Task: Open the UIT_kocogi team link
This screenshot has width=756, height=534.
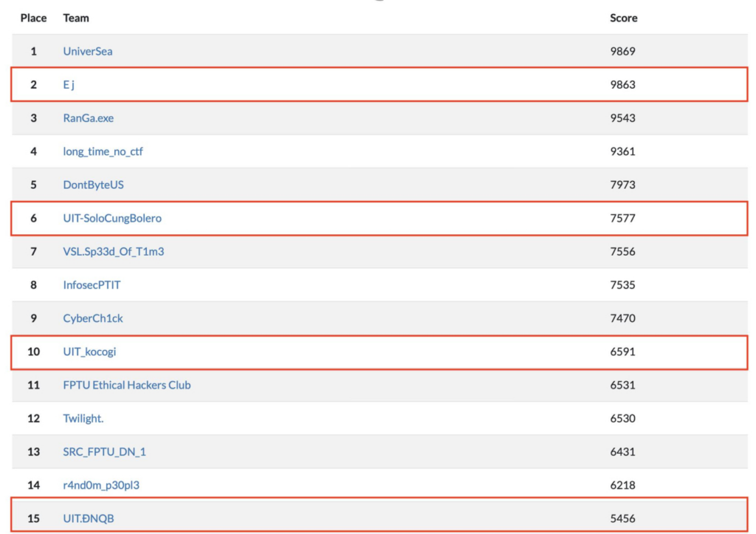Action: pos(89,352)
